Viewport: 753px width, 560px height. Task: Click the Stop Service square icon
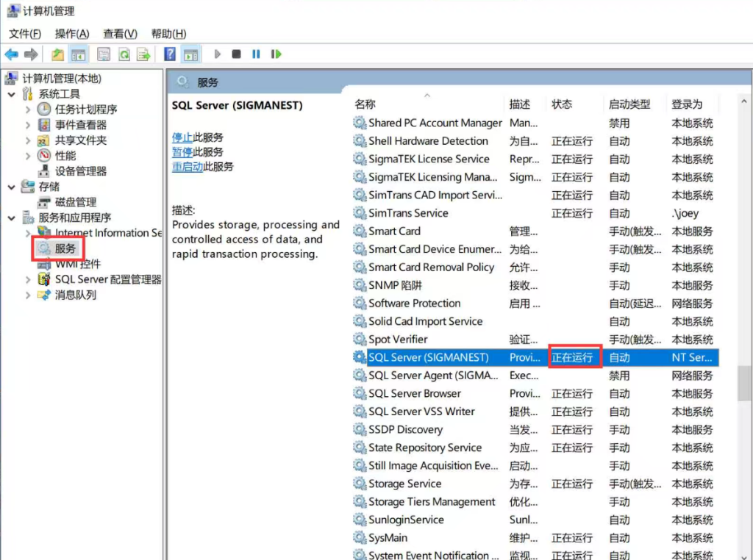click(x=236, y=54)
